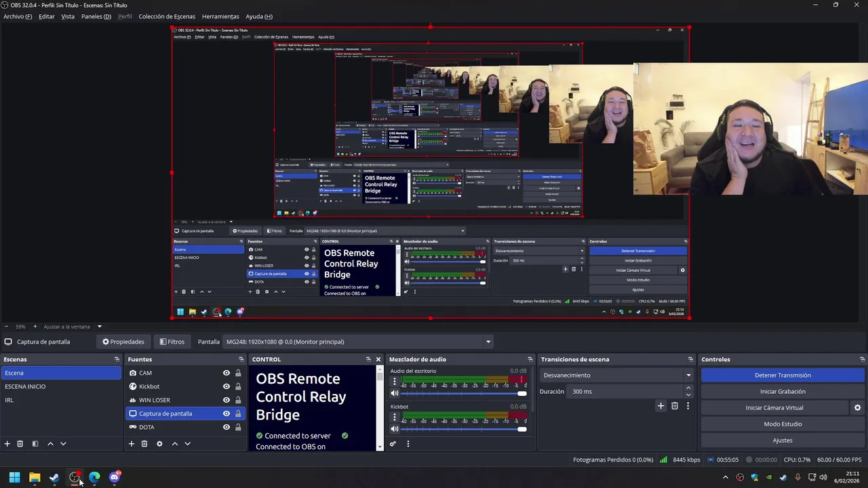Toggle lock on Kickbot source
Screen dimensions: 868x488
(238, 386)
